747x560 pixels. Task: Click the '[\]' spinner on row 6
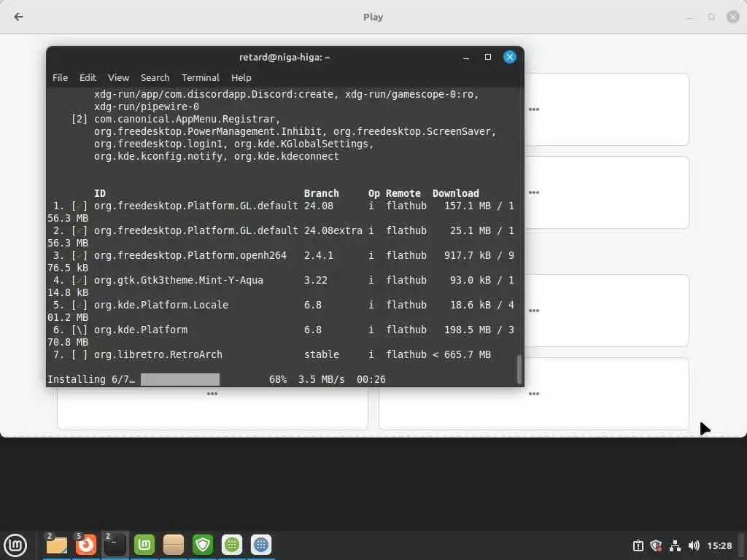tap(79, 330)
